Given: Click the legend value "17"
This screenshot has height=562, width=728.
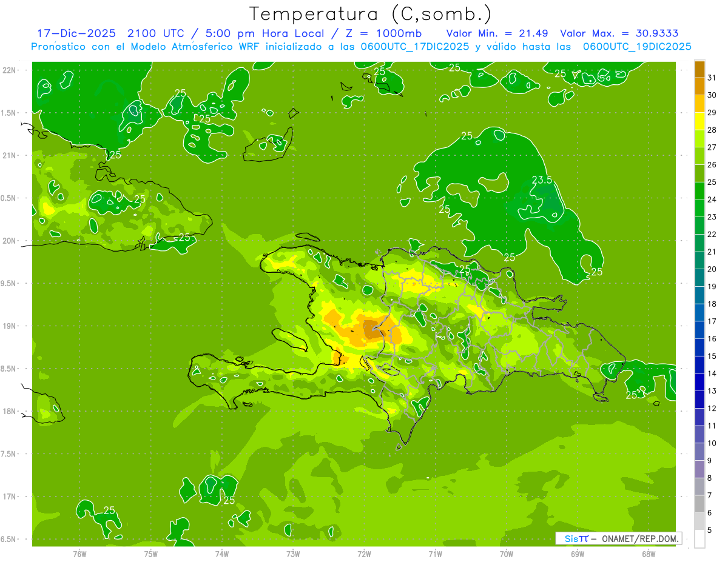Looking at the screenshot, I should click(x=712, y=321).
